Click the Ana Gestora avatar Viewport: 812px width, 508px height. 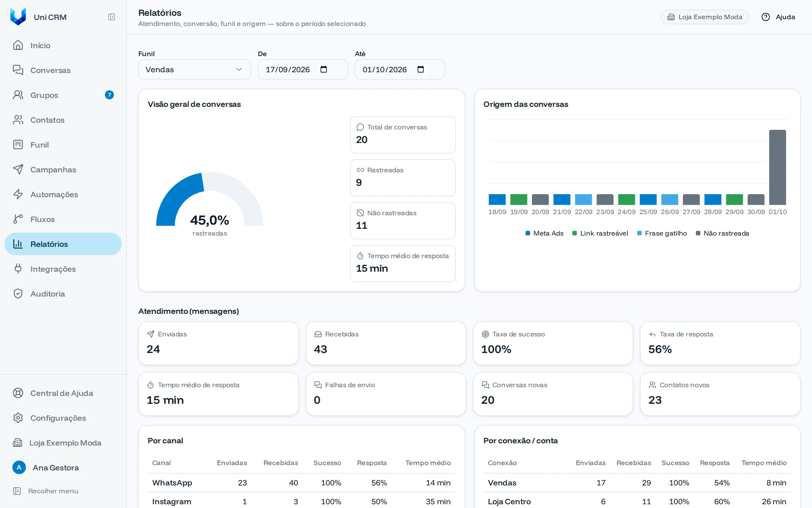click(x=19, y=467)
